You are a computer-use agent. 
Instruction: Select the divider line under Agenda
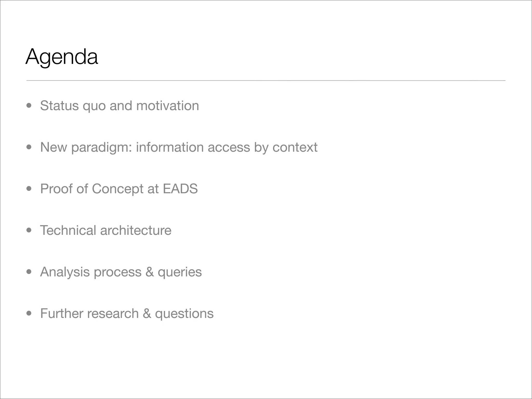[266, 81]
